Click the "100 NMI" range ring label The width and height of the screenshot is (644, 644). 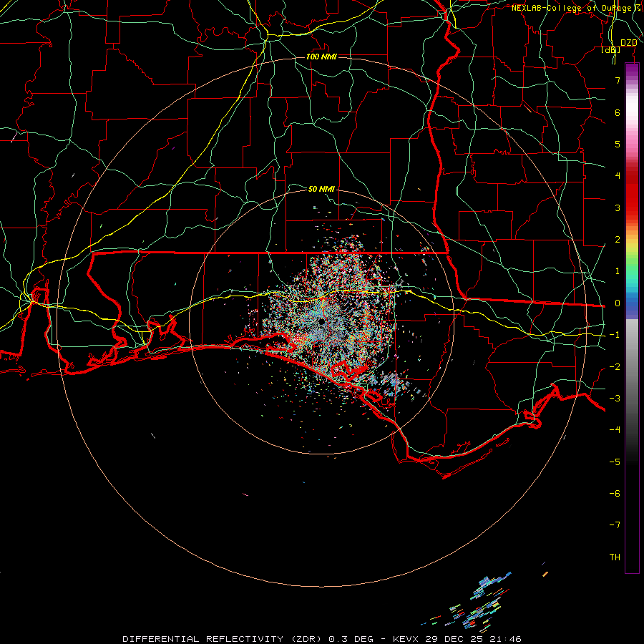point(321,57)
